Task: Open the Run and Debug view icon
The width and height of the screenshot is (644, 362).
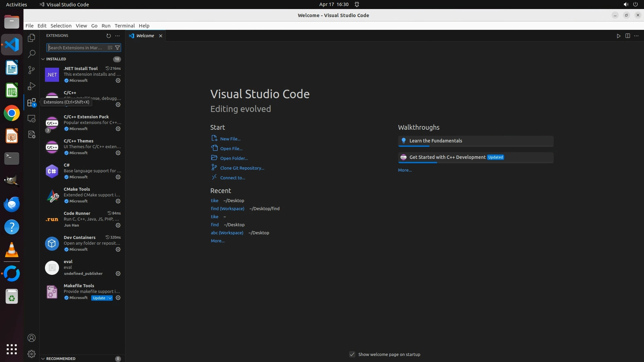Action: coord(32,86)
